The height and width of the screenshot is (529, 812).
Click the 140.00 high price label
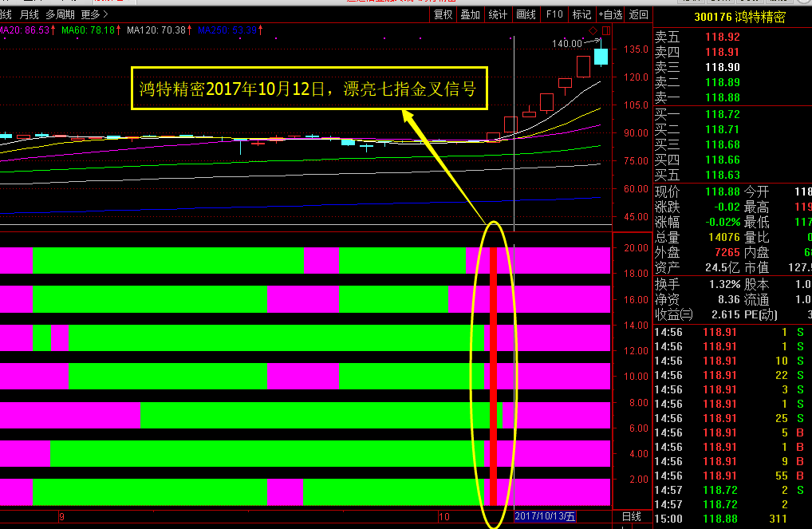[566, 44]
